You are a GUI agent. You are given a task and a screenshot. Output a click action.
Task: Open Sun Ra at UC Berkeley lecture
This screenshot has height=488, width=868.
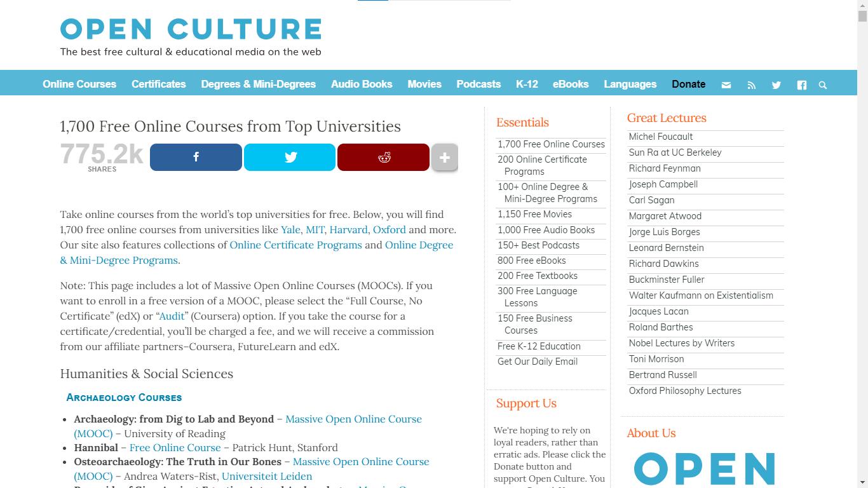675,152
